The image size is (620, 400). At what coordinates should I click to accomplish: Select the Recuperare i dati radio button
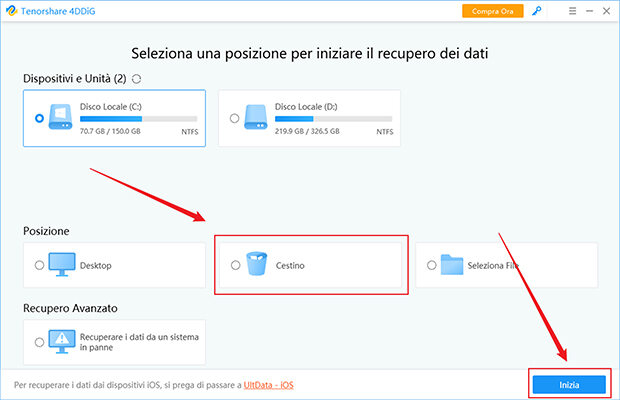coord(39,342)
